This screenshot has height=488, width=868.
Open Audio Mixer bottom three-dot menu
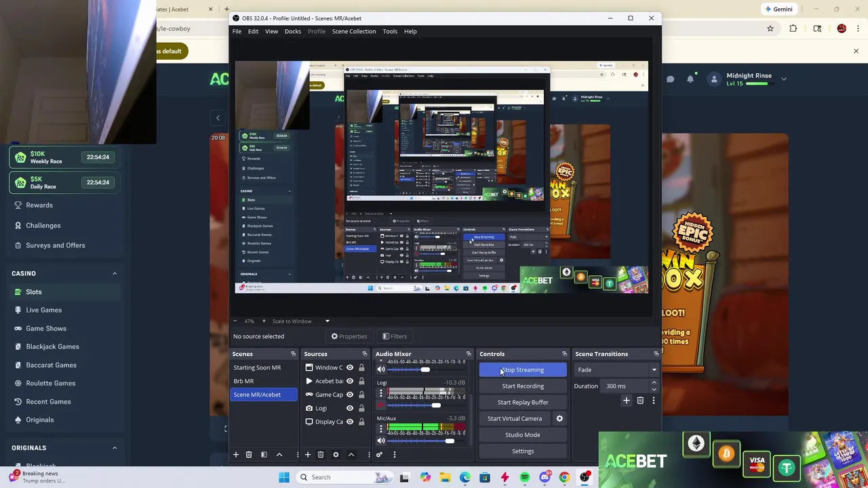pos(394,455)
